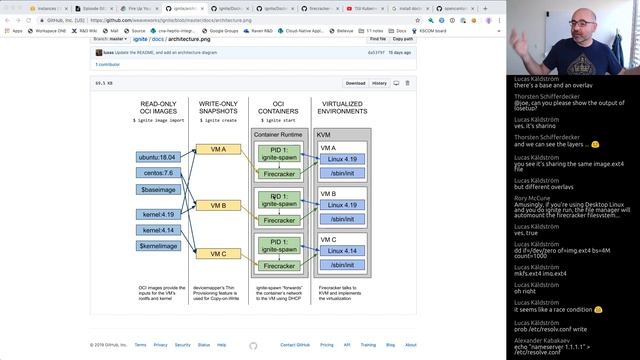
Task: Open the 1 contributor link
Action: [108, 64]
